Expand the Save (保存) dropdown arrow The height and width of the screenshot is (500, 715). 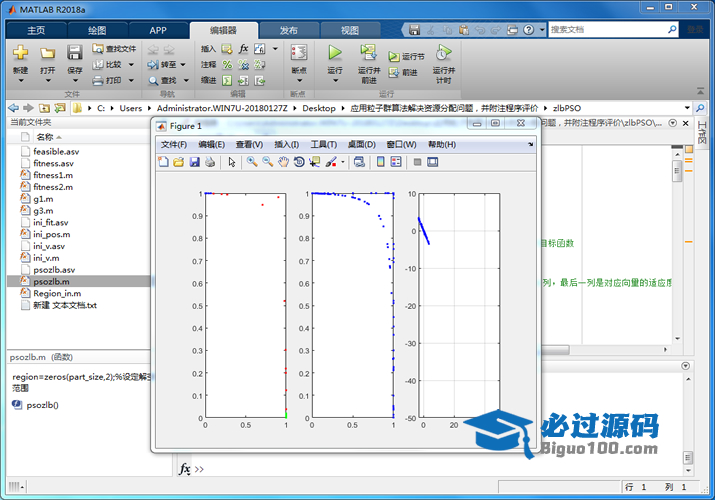75,81
